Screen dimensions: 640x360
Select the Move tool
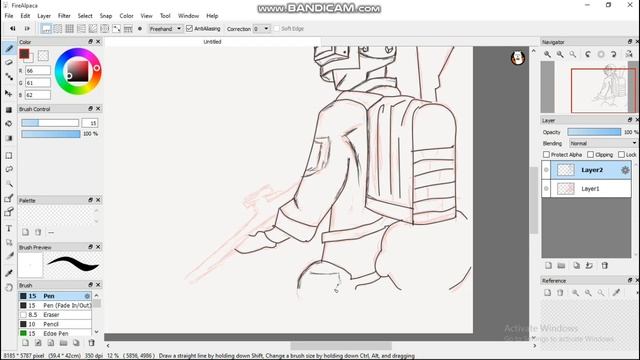tap(9, 93)
